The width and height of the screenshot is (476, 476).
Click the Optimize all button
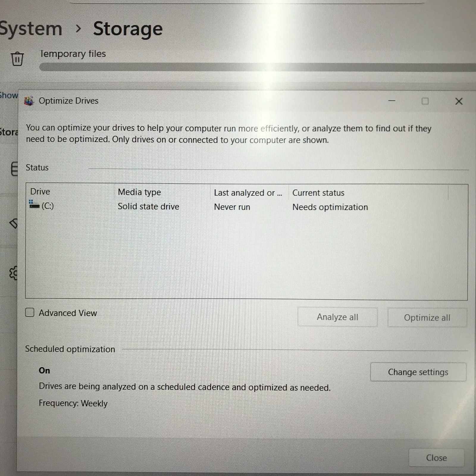(427, 318)
